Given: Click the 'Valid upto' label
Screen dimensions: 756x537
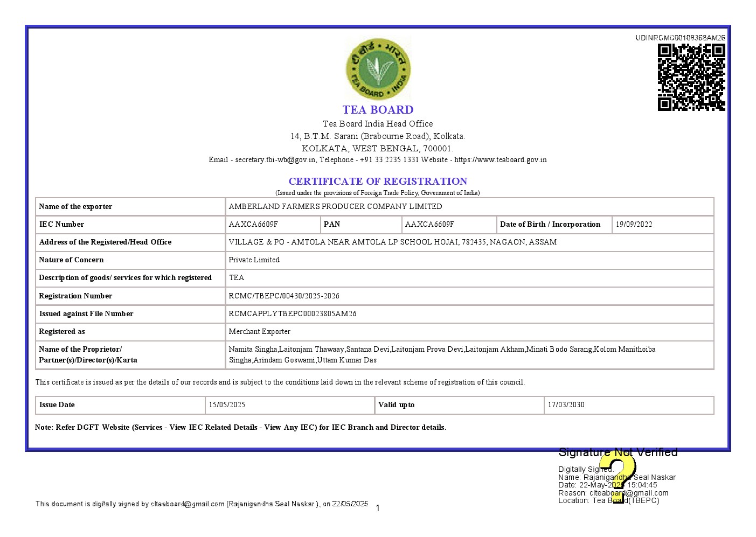Looking at the screenshot, I should pos(396,405).
